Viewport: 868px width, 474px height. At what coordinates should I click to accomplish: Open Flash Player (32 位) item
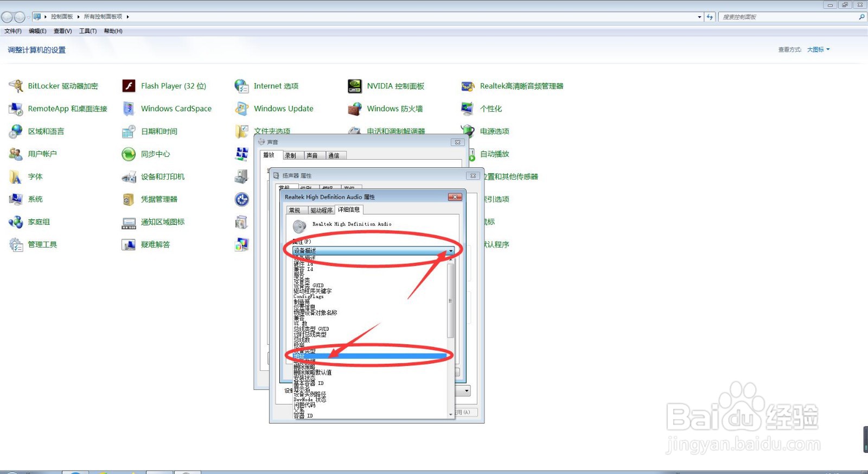point(164,86)
